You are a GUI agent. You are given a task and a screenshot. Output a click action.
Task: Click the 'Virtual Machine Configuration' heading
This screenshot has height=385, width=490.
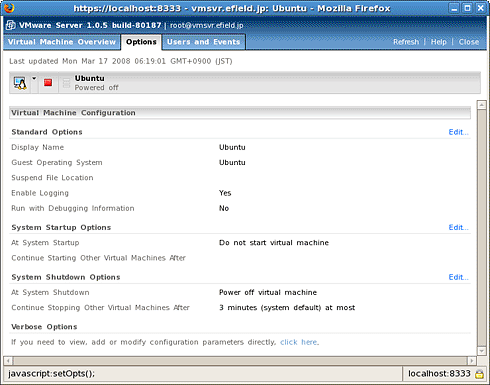tap(73, 113)
